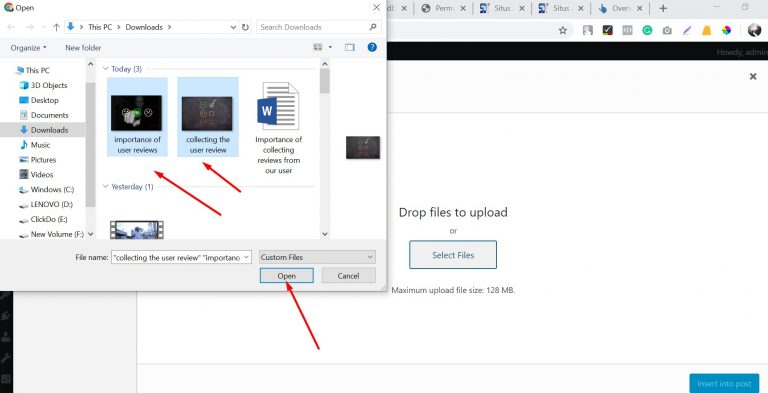
Task: Change view with the view icon
Action: click(x=318, y=47)
